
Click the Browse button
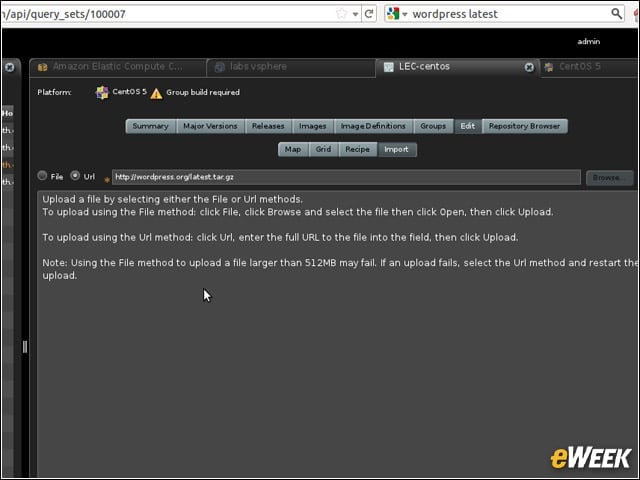(609, 178)
